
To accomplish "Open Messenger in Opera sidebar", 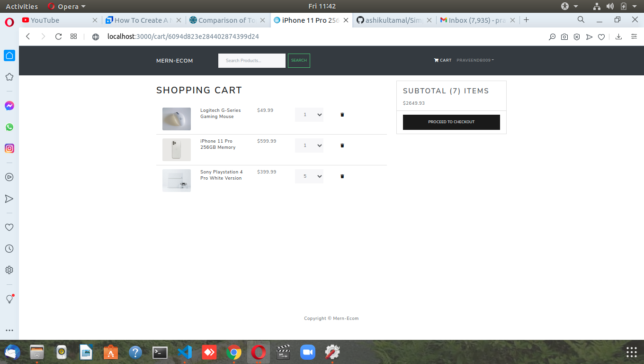I will click(9, 106).
